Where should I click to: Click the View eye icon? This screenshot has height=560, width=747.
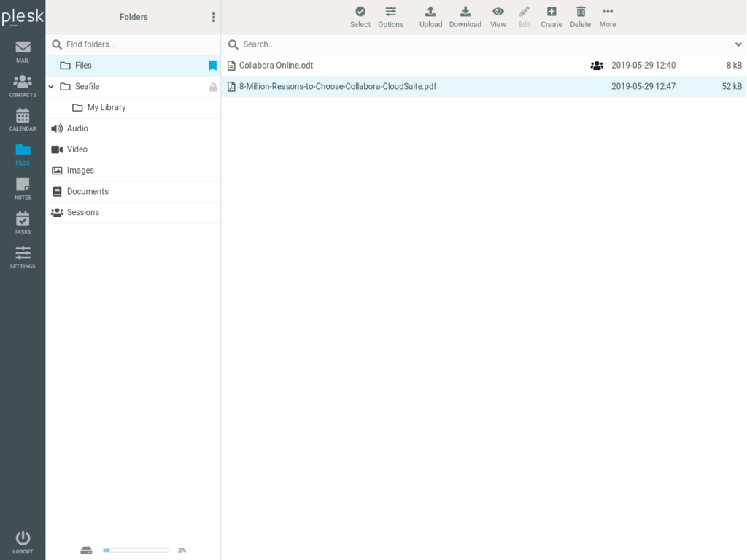[498, 16]
